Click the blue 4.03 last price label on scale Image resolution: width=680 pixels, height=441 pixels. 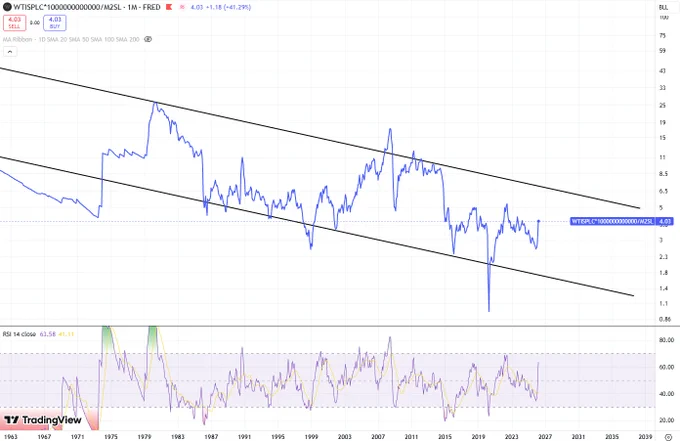[x=665, y=221]
